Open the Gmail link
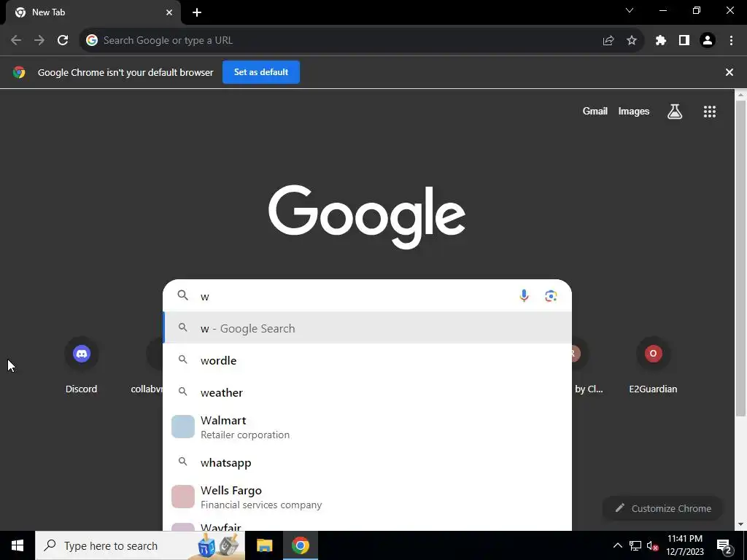 595,112
